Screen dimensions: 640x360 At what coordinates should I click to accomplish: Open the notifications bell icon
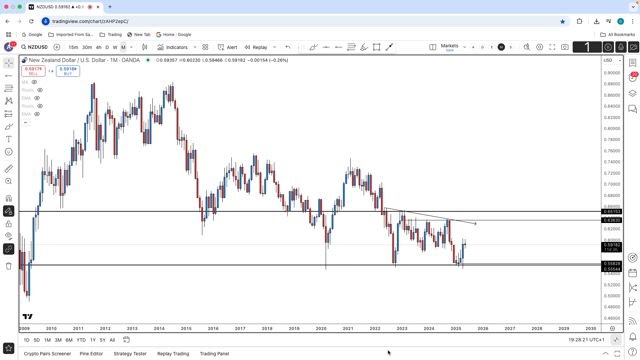pos(633,337)
